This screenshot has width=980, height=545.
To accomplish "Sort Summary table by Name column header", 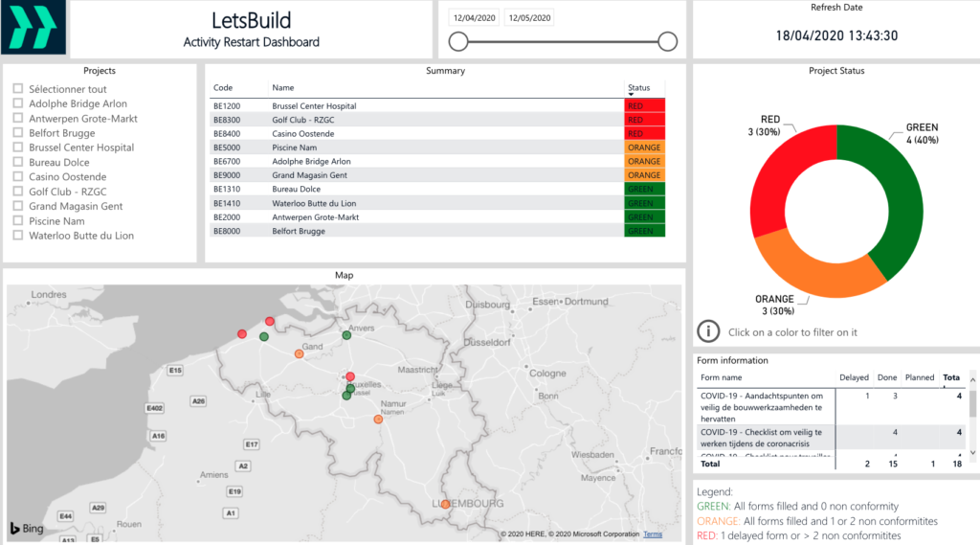I will tap(282, 87).
